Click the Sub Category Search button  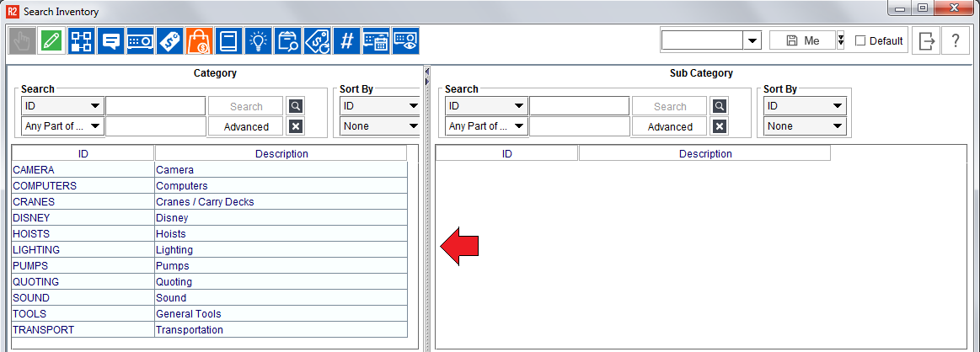670,106
